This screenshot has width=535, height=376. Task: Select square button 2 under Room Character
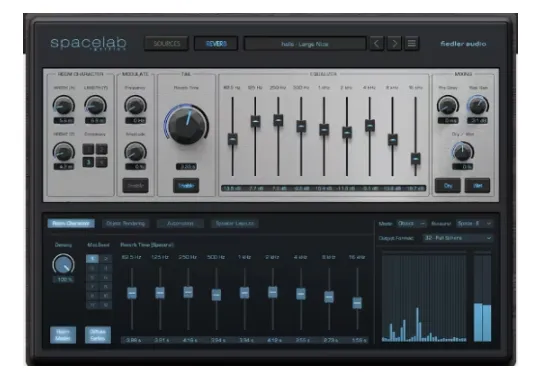click(101, 149)
